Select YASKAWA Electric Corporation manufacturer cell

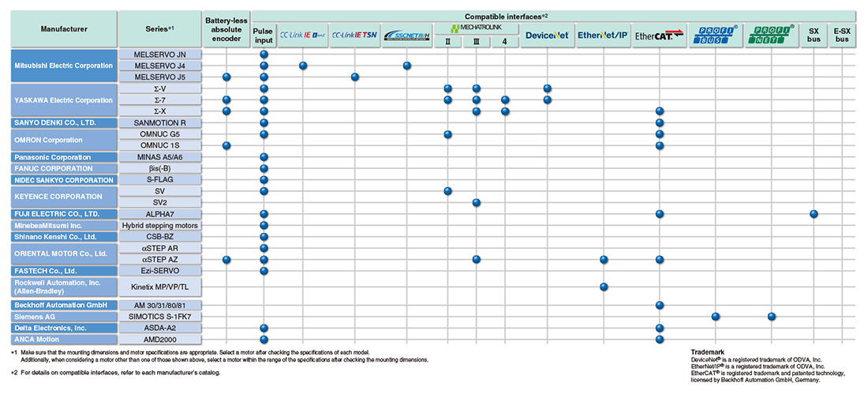64,99
